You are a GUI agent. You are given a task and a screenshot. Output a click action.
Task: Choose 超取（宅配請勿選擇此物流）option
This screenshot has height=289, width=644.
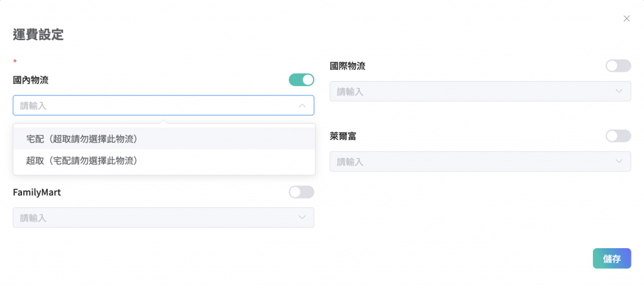(82, 161)
